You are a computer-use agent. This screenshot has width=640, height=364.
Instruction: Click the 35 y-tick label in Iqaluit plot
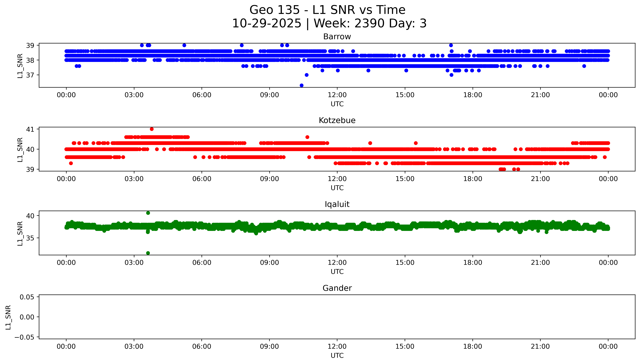click(x=30, y=238)
